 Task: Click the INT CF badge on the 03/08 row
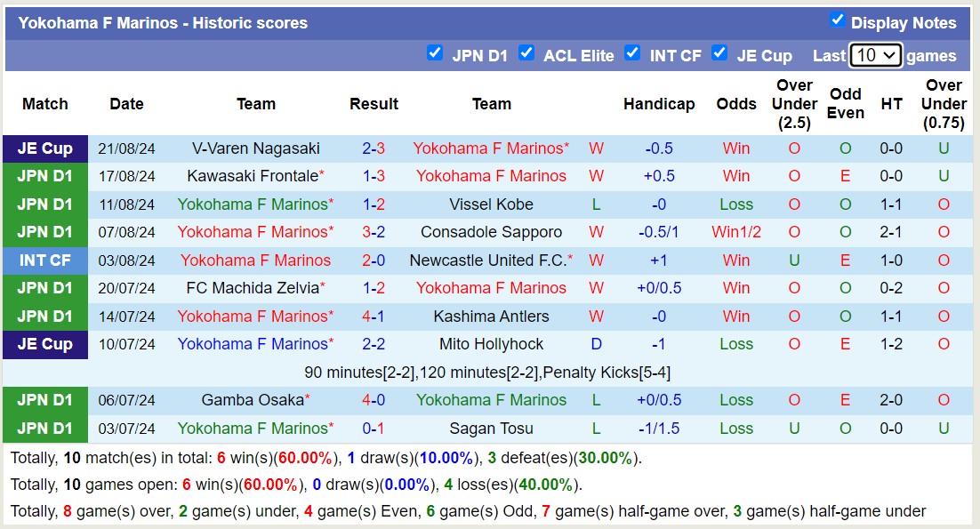tap(44, 260)
